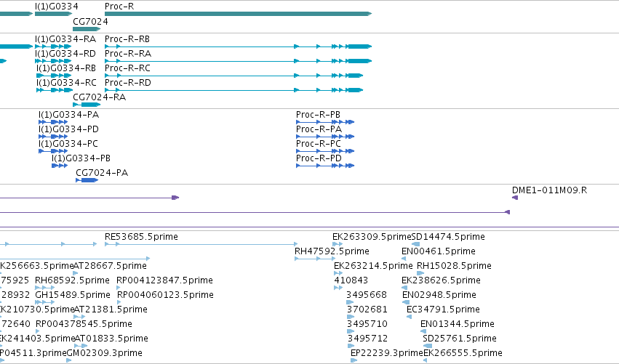Click EST EN02948.5prime
619x364 pixels.
point(406,303)
